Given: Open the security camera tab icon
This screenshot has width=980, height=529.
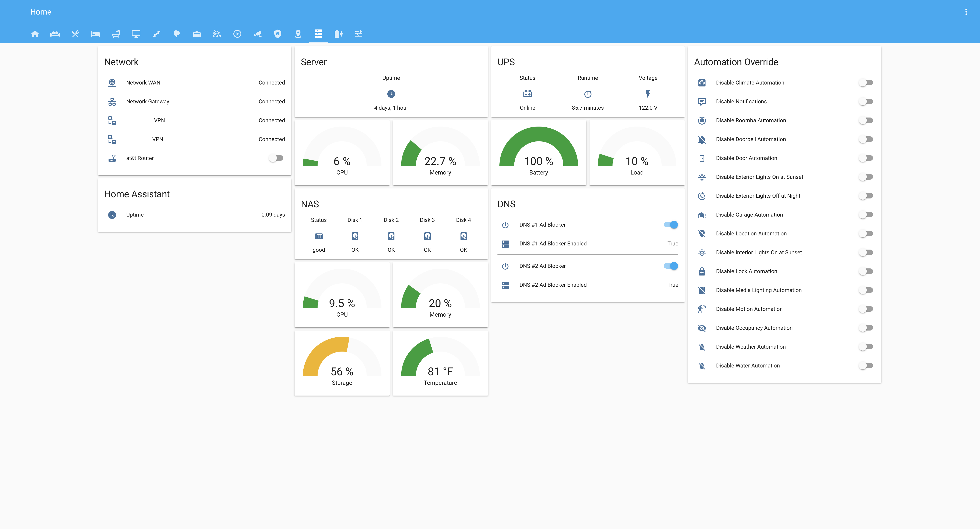Looking at the screenshot, I should coord(258,34).
